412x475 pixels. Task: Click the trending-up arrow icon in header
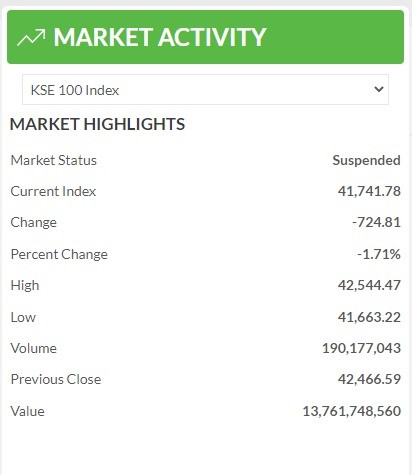pos(31,37)
